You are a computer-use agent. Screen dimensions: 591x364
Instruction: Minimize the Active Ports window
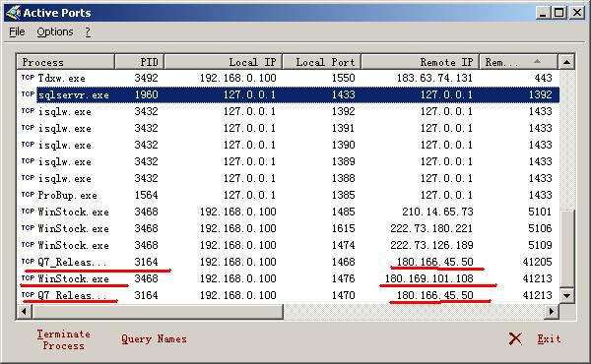coord(543,13)
